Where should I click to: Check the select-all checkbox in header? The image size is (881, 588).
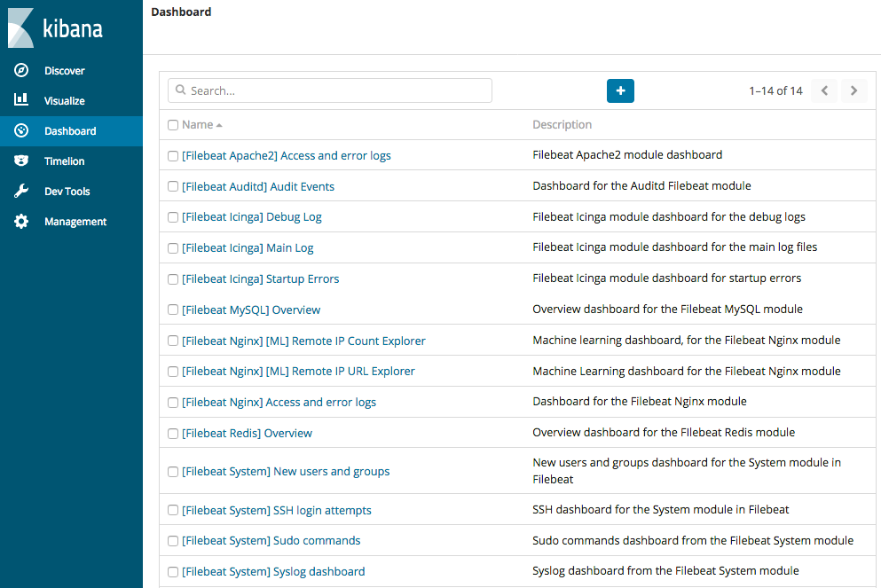point(173,125)
